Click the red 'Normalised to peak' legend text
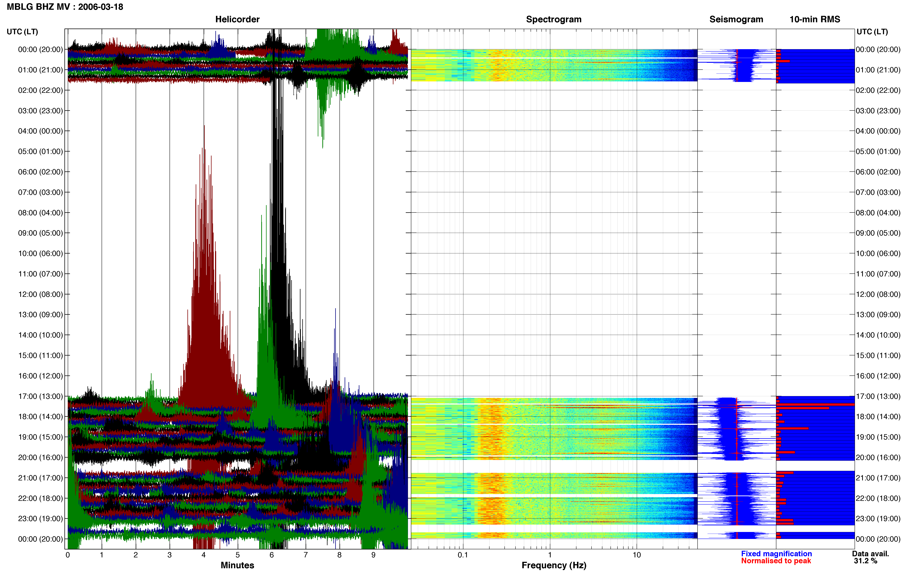The height and width of the screenshot is (578, 924). pos(776,561)
